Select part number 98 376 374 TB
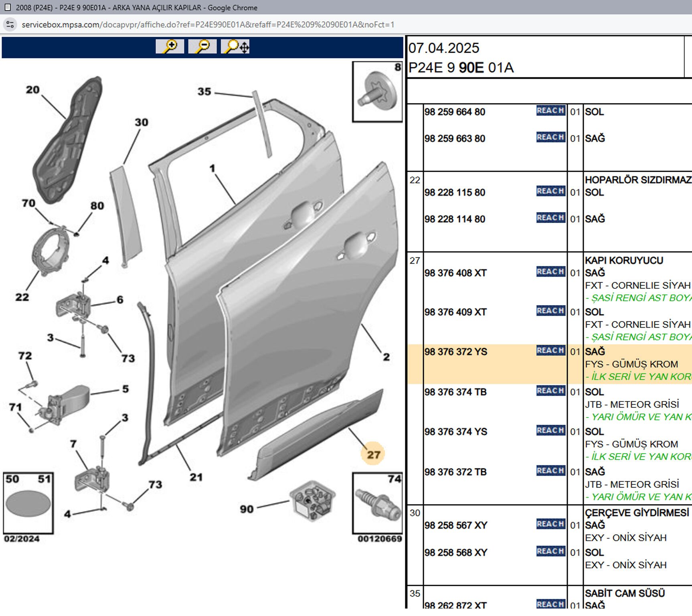This screenshot has width=692, height=616. point(455,392)
